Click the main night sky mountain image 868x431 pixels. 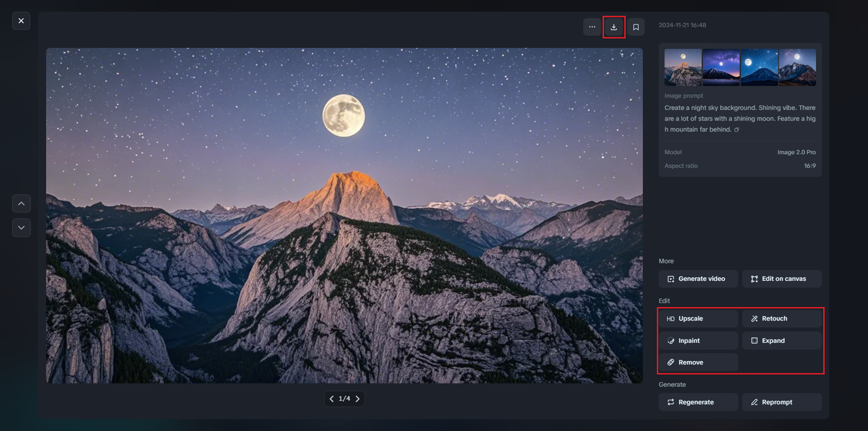coord(344,215)
